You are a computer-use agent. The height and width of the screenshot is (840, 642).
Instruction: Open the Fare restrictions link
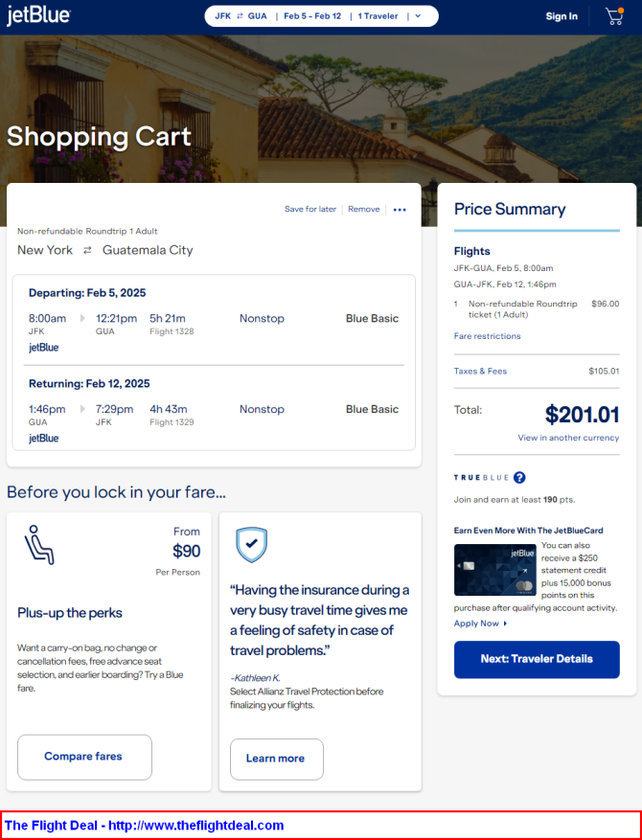pyautogui.click(x=487, y=336)
